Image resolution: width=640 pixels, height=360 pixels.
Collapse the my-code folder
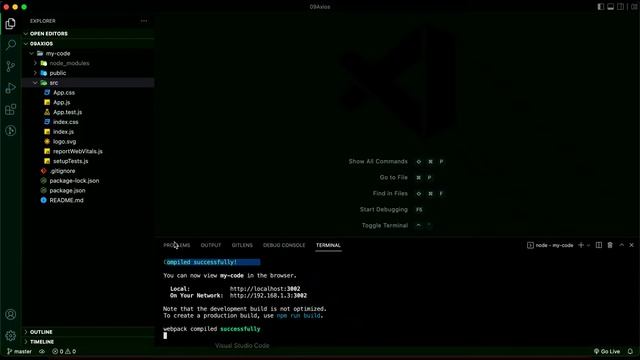[88, 53]
